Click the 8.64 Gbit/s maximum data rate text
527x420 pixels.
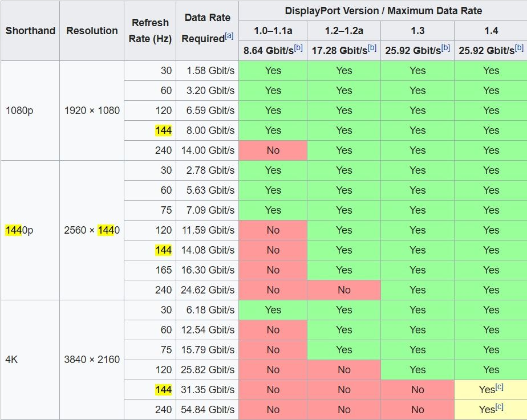(269, 51)
